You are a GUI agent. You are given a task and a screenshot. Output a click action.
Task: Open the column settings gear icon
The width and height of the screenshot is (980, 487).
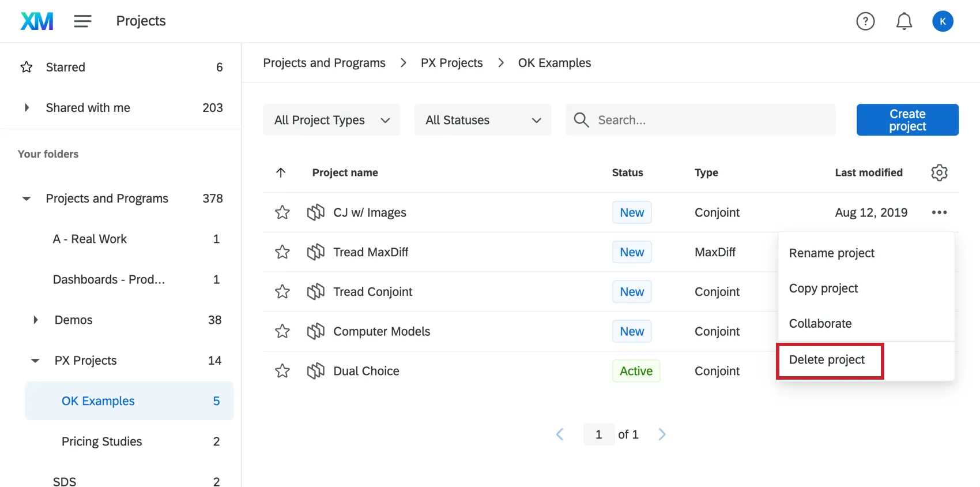[x=939, y=173]
